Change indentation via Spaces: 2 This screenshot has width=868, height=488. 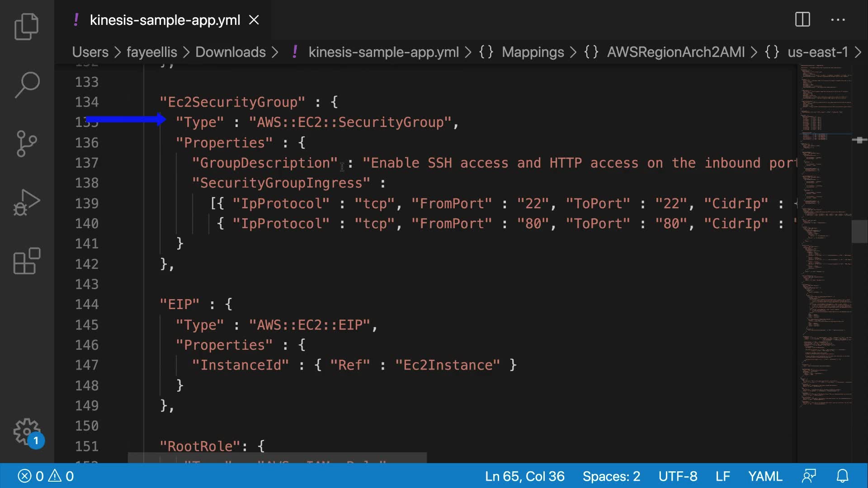pos(611,476)
